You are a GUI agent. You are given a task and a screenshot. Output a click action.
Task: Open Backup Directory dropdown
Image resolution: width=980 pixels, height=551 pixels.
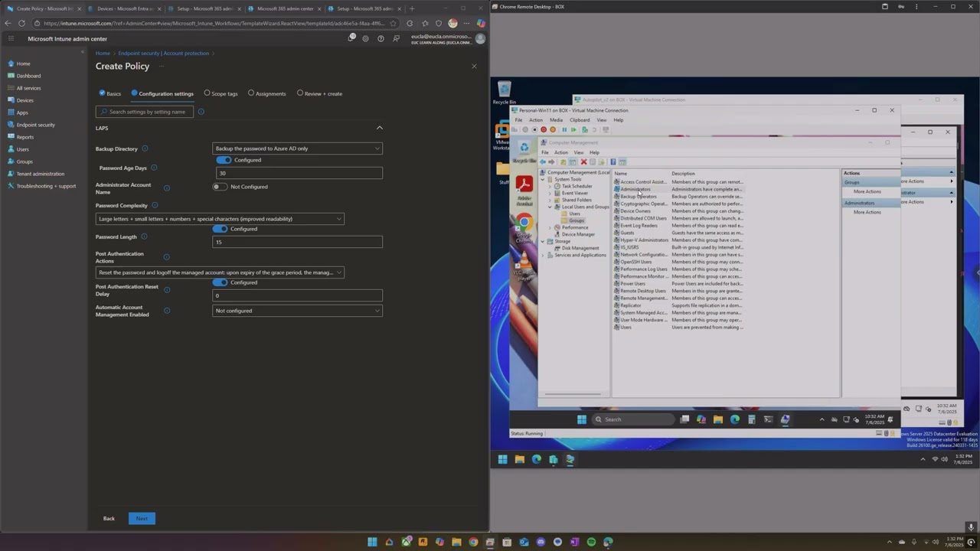[x=297, y=148]
